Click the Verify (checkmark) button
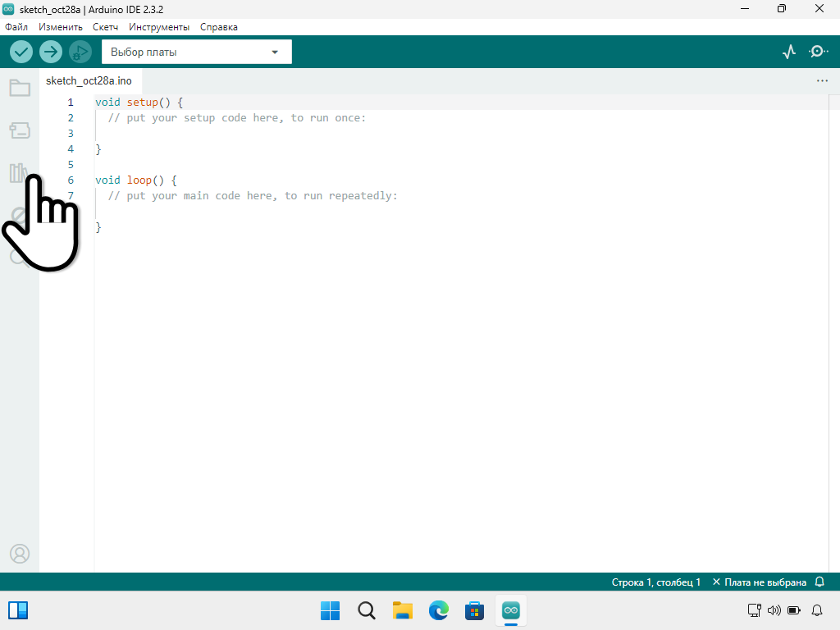840x630 pixels. (21, 52)
